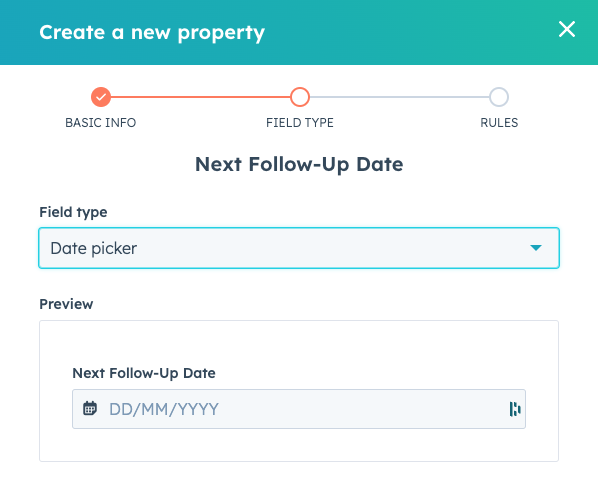Click the gray progress line toward Rules

399,97
